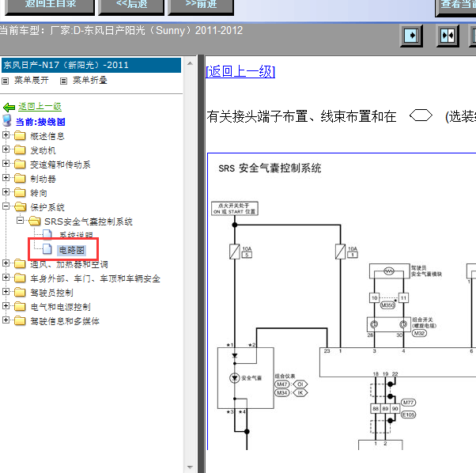Click the 东风日产-N17（新阳光）-2011 header
The height and width of the screenshot is (473, 476).
click(x=92, y=66)
